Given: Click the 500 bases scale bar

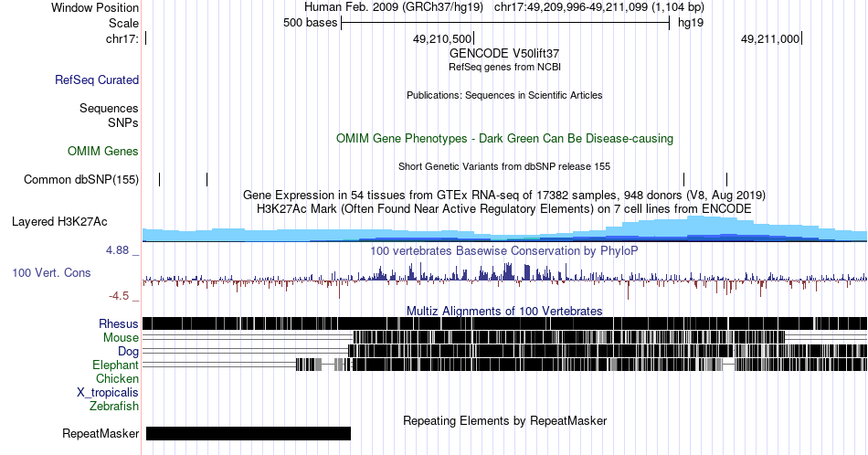Looking at the screenshot, I should point(505,23).
